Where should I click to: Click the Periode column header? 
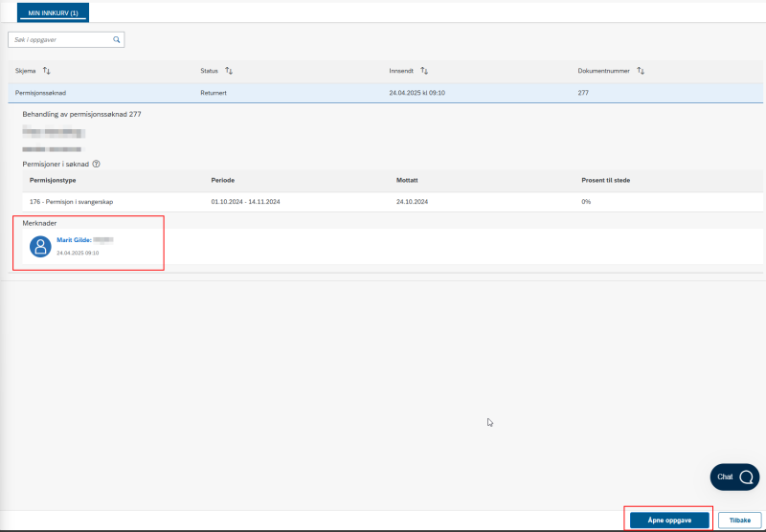(223, 180)
